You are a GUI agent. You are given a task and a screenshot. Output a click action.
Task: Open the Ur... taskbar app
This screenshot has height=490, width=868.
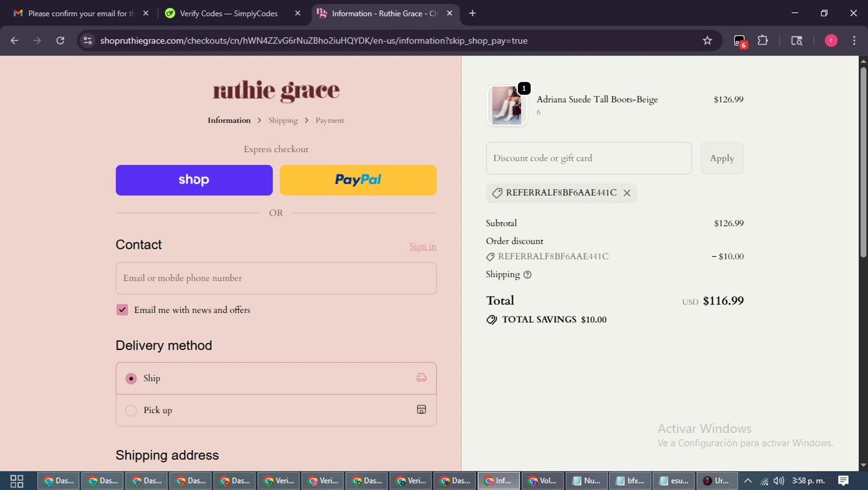coord(717,481)
